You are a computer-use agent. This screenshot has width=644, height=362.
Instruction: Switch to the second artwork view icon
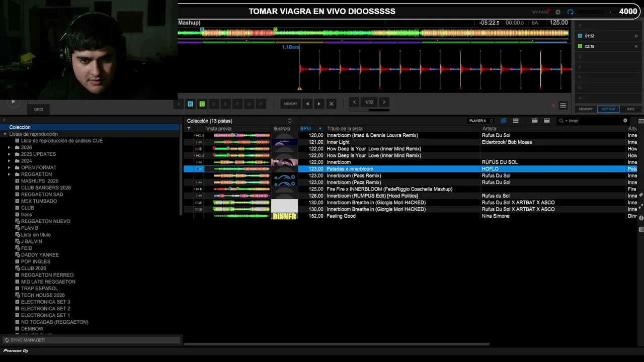click(547, 121)
